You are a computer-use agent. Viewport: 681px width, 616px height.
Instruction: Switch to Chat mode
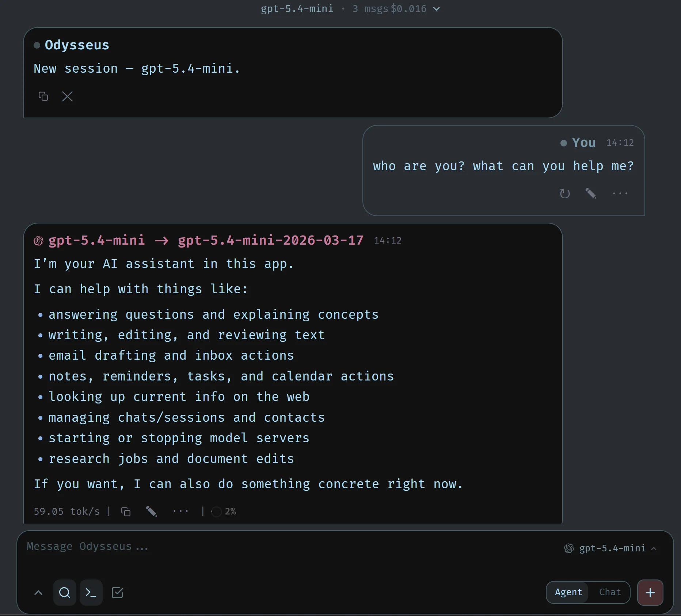[610, 592]
